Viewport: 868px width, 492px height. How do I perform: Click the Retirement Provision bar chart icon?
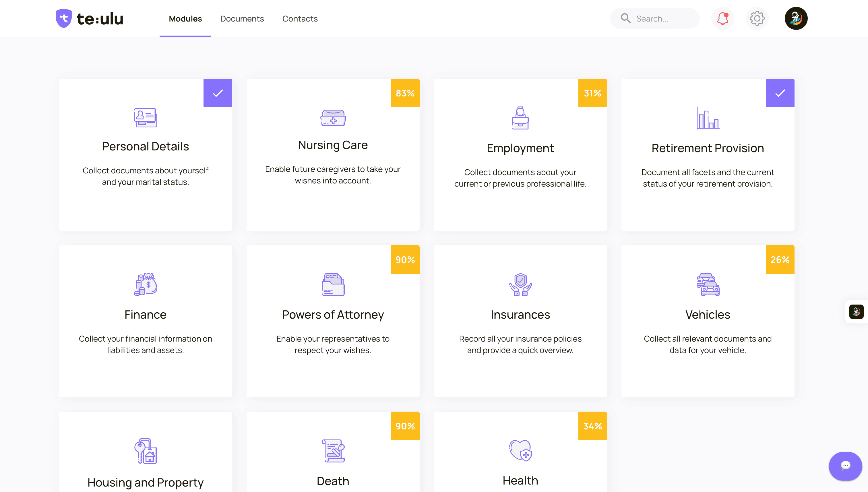click(708, 118)
